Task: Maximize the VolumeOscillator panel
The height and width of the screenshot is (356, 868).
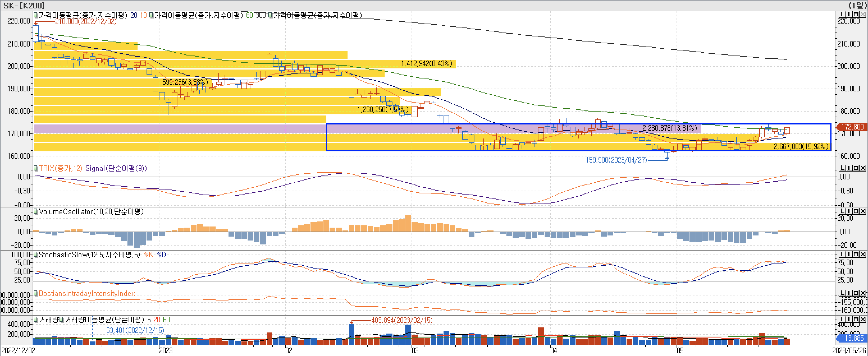Action: coord(856,211)
